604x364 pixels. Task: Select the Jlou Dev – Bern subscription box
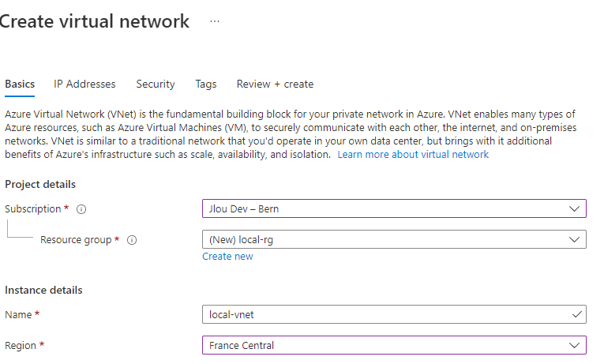[394, 208]
